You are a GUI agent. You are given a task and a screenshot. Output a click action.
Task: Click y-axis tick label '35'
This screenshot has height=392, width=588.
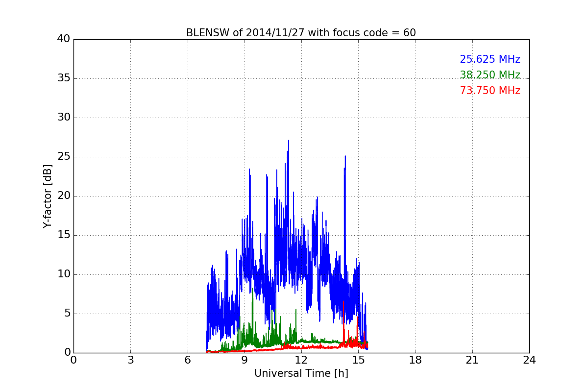[64, 78]
